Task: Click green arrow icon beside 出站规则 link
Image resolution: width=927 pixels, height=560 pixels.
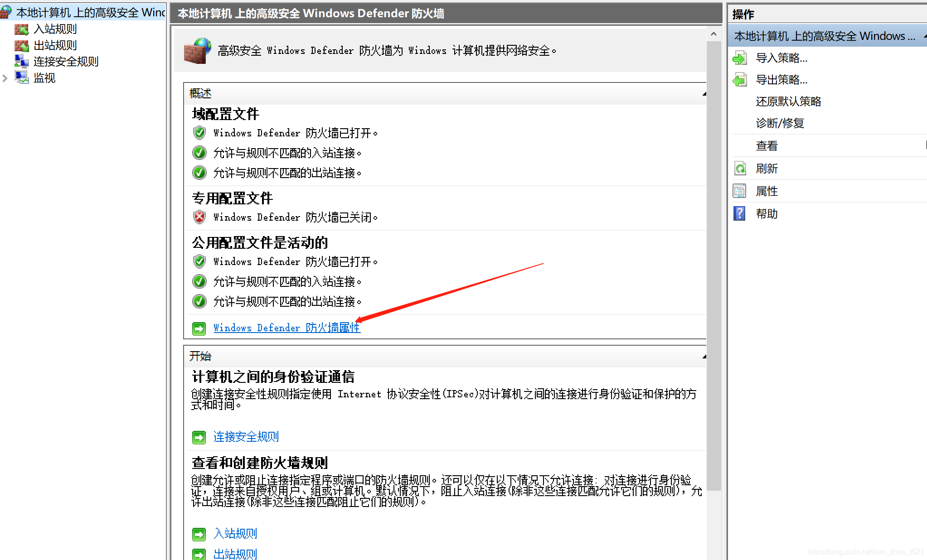Action: (199, 555)
